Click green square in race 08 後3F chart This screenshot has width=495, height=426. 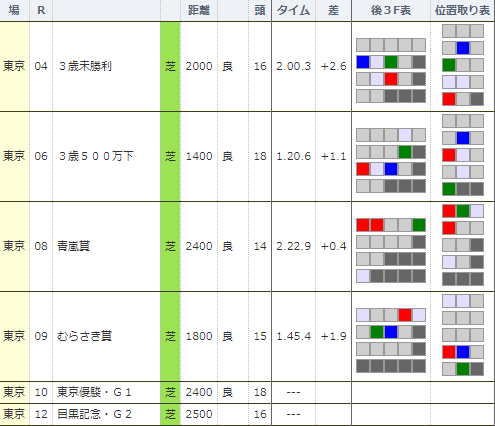(x=419, y=225)
